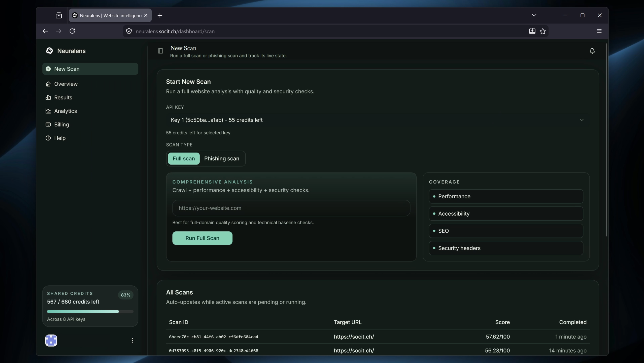Click '55 credits left for selected key' text
This screenshot has width=644, height=363.
[x=198, y=133]
